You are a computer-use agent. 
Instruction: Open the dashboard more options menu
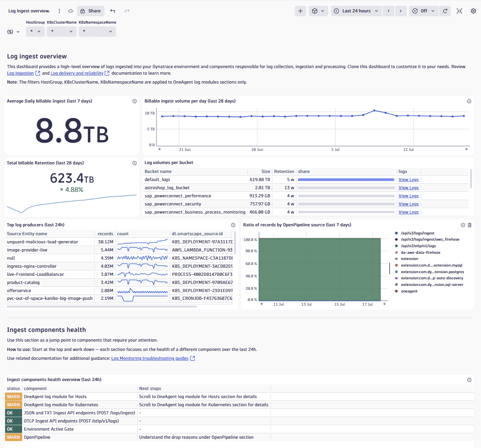pos(59,11)
